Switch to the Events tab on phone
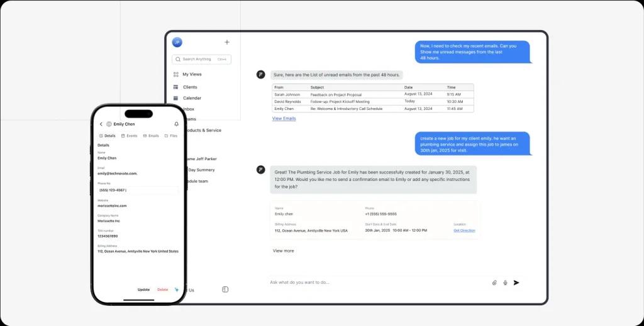Screen dimensions: 644x326 [129, 136]
